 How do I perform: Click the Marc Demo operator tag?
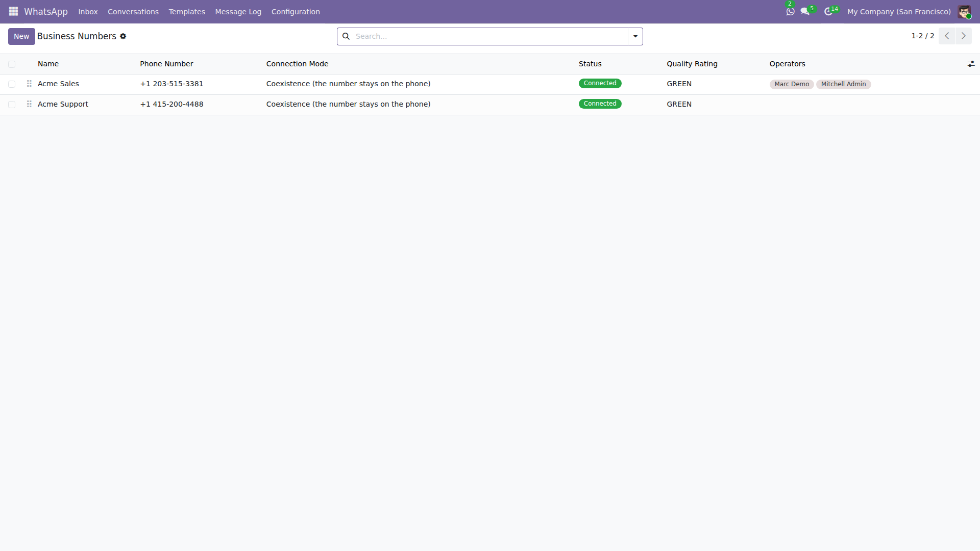(x=792, y=84)
